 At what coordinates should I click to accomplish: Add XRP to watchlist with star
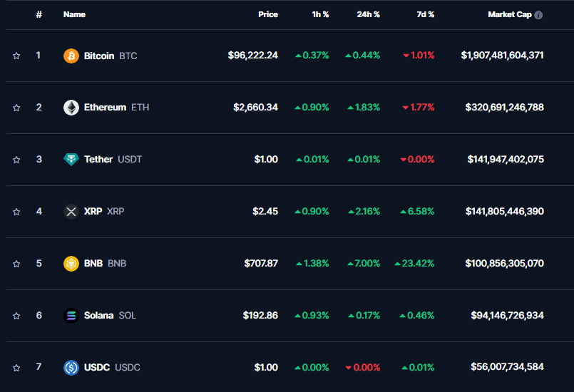16,212
